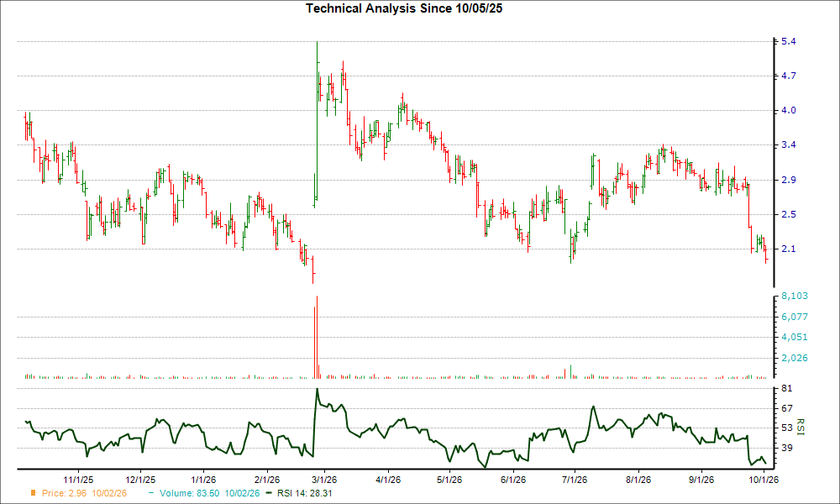Click the 2,026 volume axis label
The height and width of the screenshot is (504, 840).
795,358
